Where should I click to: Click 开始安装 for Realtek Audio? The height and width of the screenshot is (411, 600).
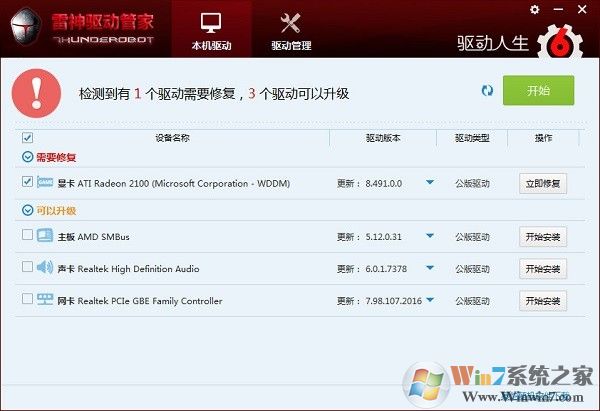(543, 269)
